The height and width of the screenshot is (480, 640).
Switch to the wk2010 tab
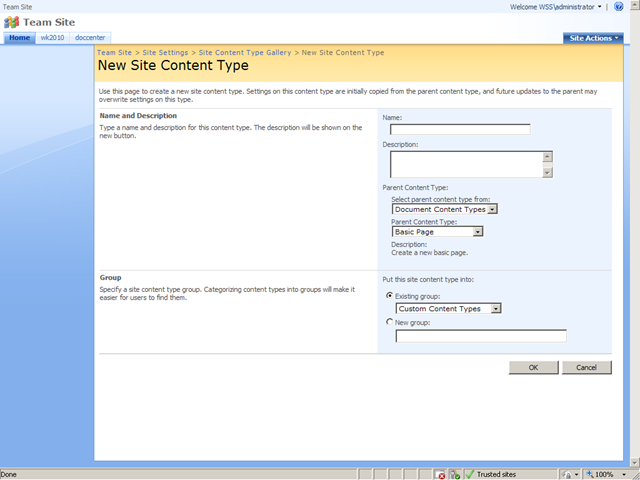pyautogui.click(x=52, y=38)
